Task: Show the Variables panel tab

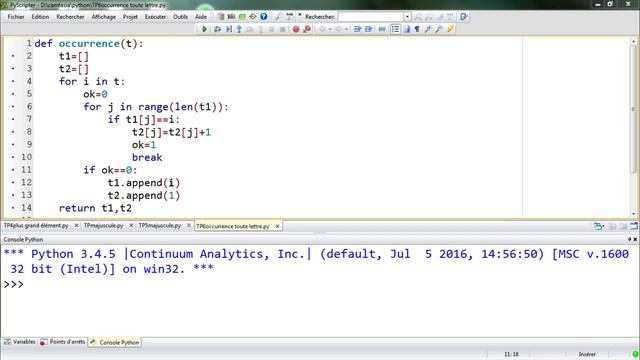Action: tap(20, 342)
